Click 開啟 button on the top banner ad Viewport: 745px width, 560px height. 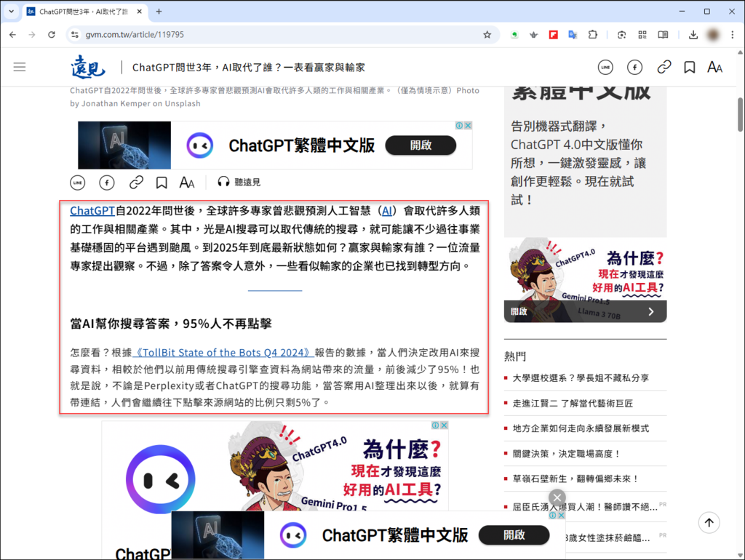click(x=421, y=145)
